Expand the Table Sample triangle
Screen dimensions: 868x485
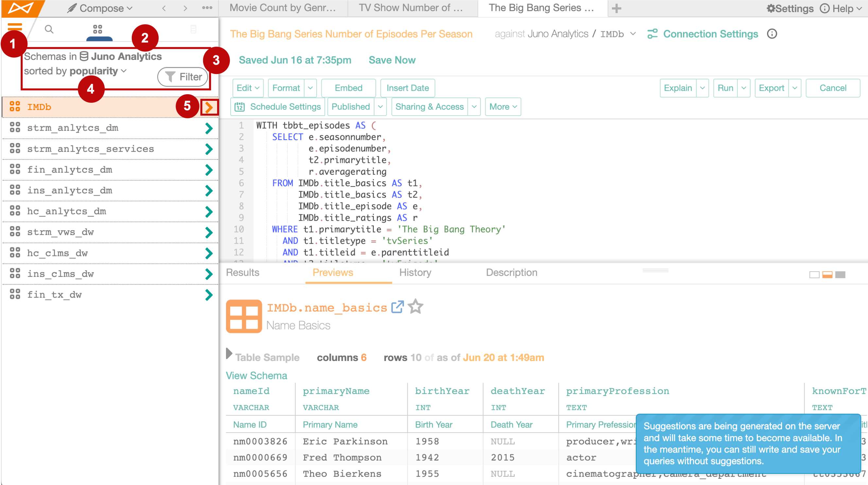coord(229,354)
